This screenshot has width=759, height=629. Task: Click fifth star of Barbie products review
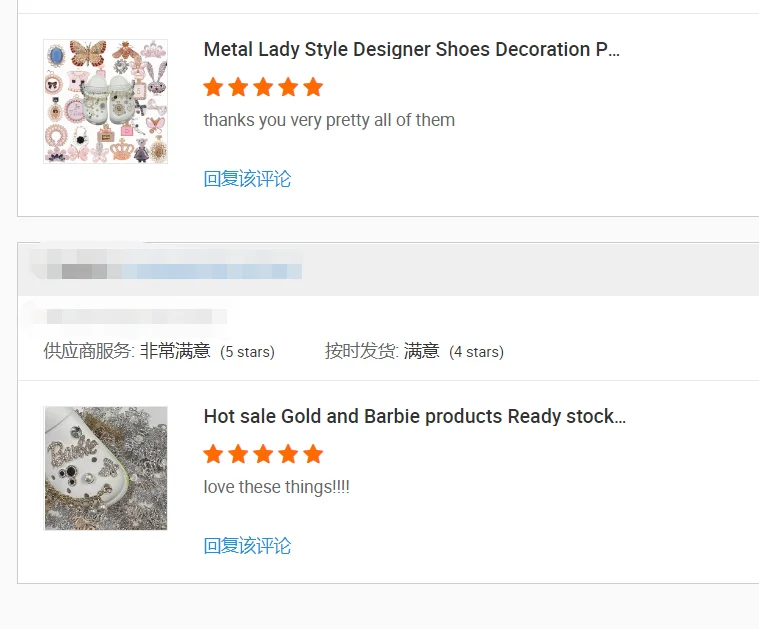click(313, 454)
